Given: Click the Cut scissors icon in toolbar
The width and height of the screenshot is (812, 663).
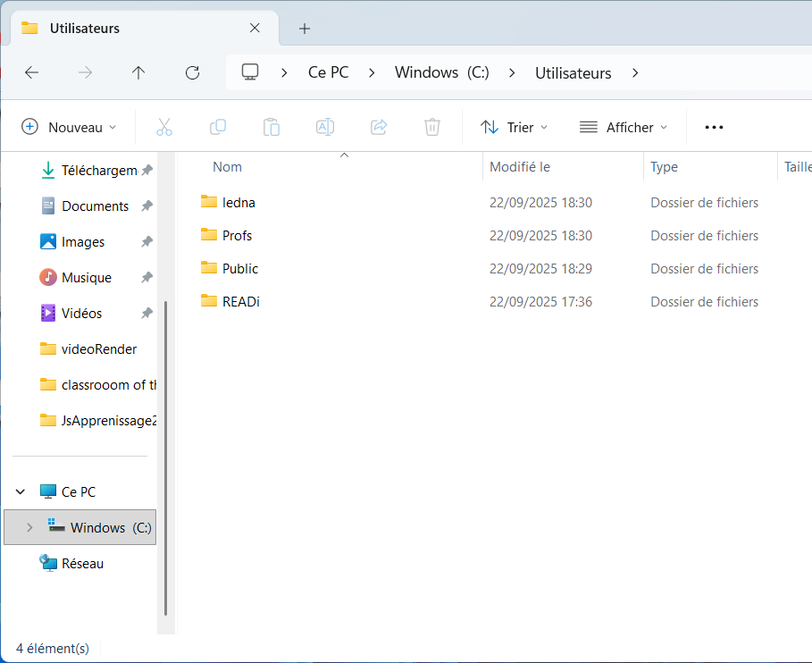Looking at the screenshot, I should [164, 127].
